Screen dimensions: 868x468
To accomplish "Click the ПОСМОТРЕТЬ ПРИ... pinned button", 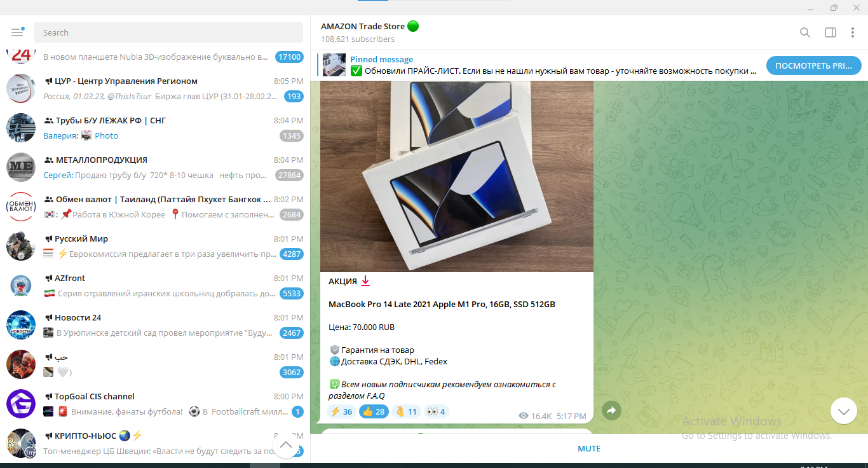I will pos(814,65).
